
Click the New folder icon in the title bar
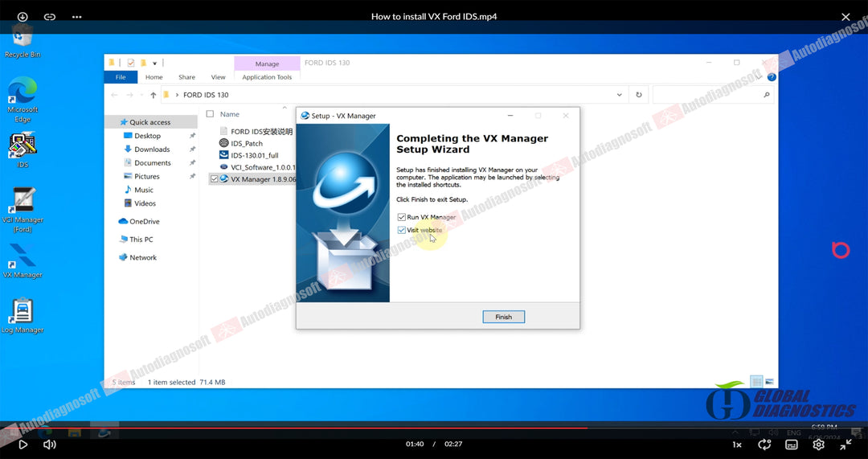coord(143,64)
